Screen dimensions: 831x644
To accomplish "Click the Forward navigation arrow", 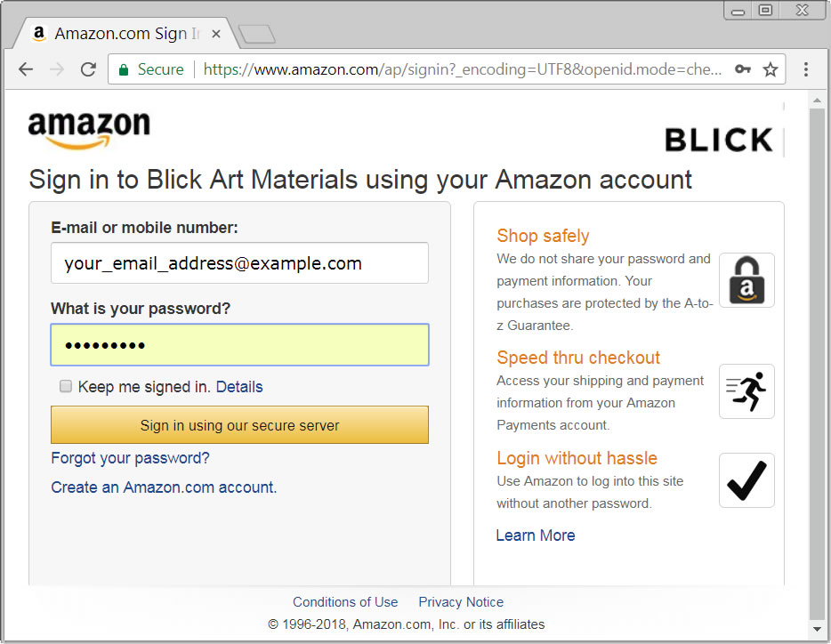I will click(x=57, y=69).
